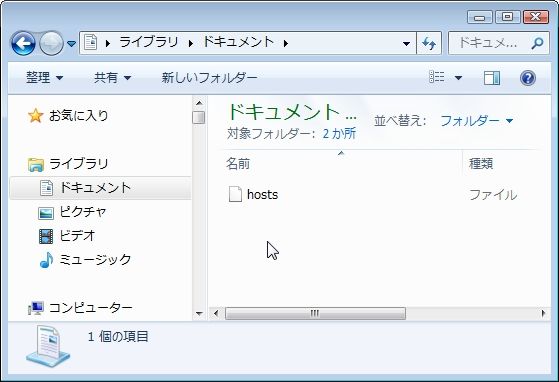Select the hosts file

(262, 195)
